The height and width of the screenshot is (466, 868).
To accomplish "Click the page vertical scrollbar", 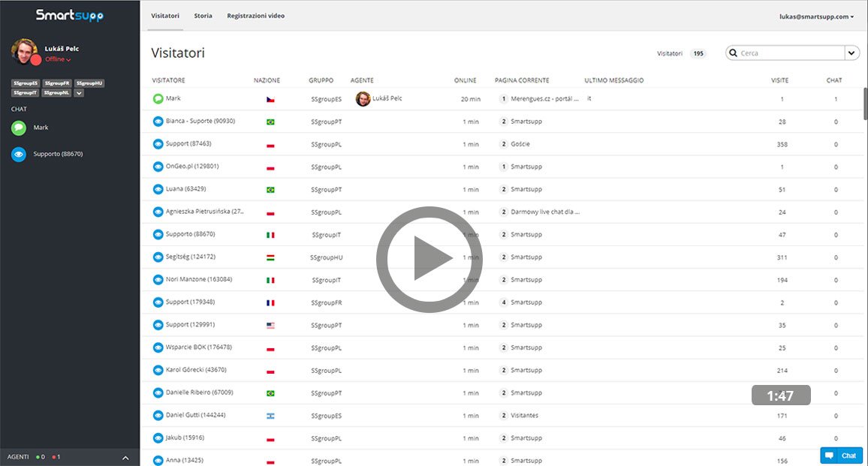I will [865, 104].
